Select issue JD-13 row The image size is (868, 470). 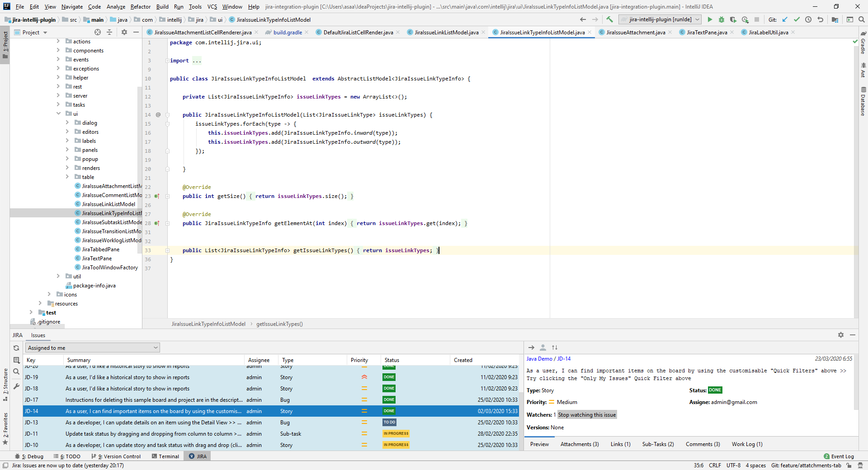pos(271,423)
